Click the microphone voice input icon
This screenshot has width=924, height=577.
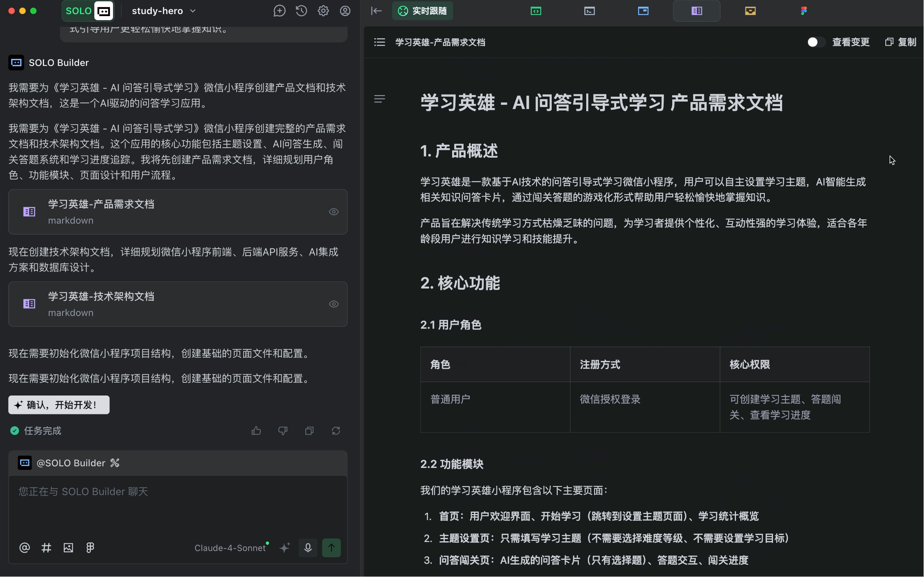click(x=308, y=548)
